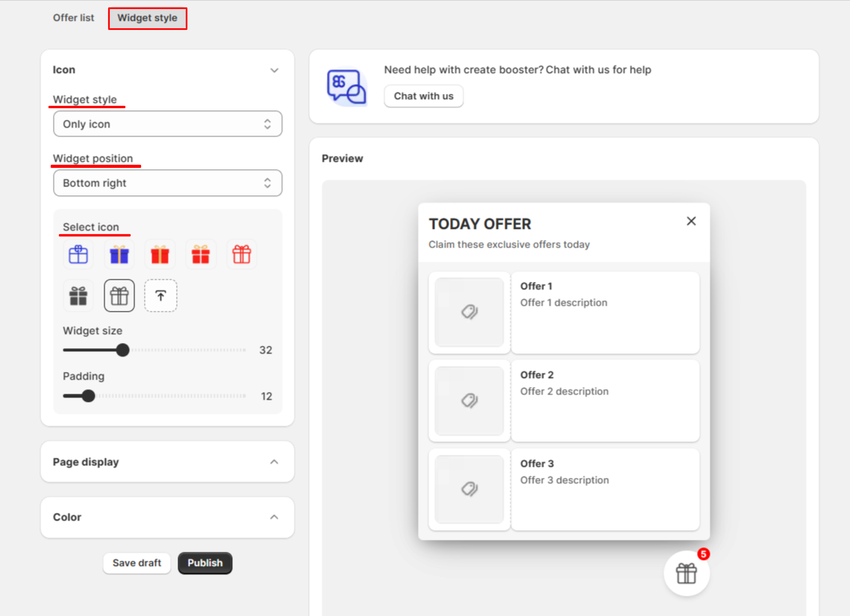
Task: Open the Widget position dropdown
Action: (x=167, y=183)
